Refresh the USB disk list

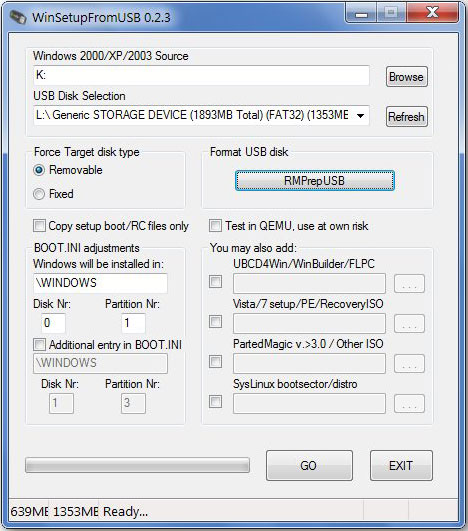406,117
